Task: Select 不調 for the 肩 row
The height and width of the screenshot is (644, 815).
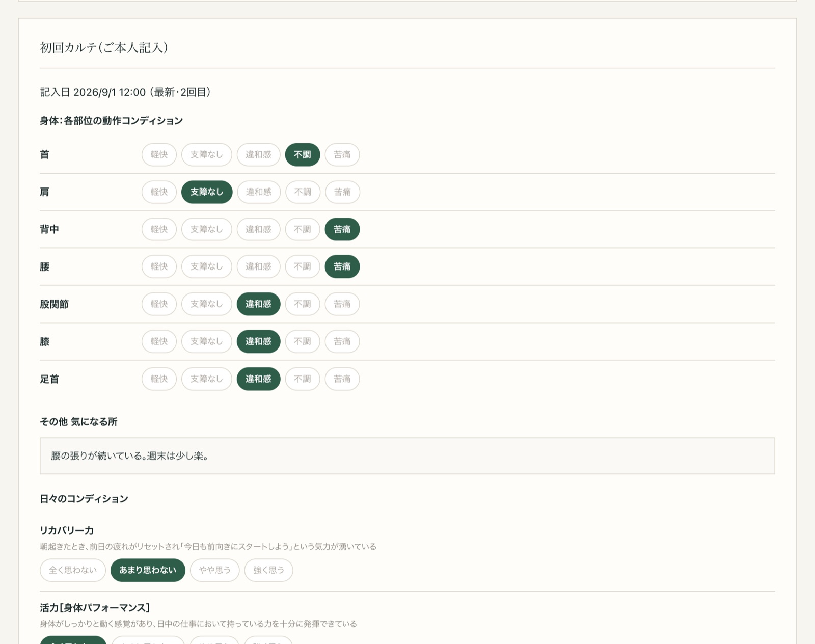Action: click(303, 192)
